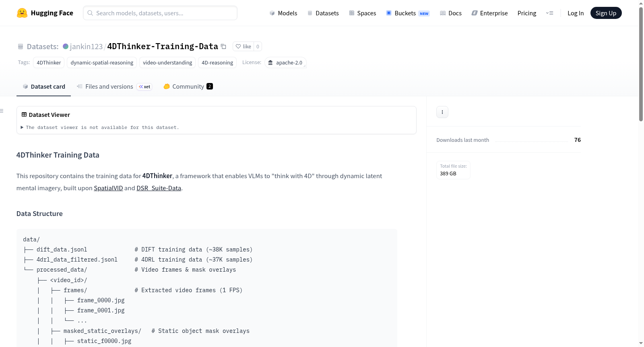Copy dataset name with the copy icon
Screen dimensions: 644x347
pos(223,46)
